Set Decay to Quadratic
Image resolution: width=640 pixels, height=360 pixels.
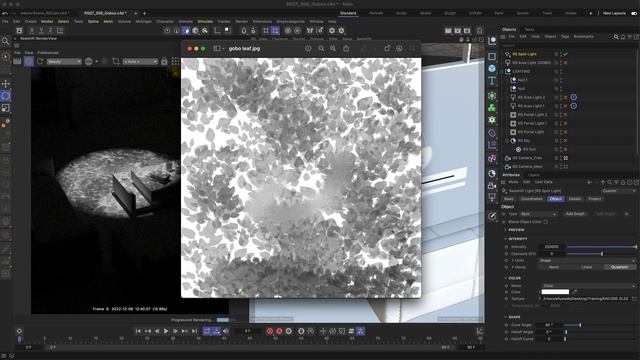620,267
